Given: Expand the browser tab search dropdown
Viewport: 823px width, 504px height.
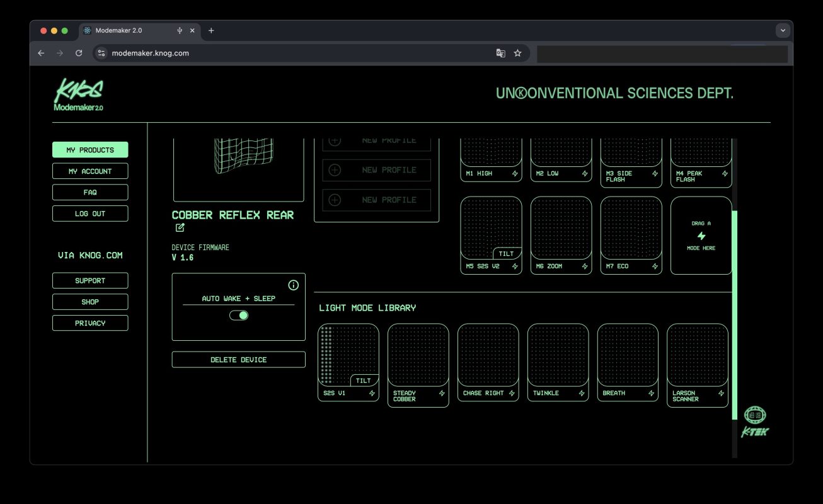Looking at the screenshot, I should (x=783, y=30).
